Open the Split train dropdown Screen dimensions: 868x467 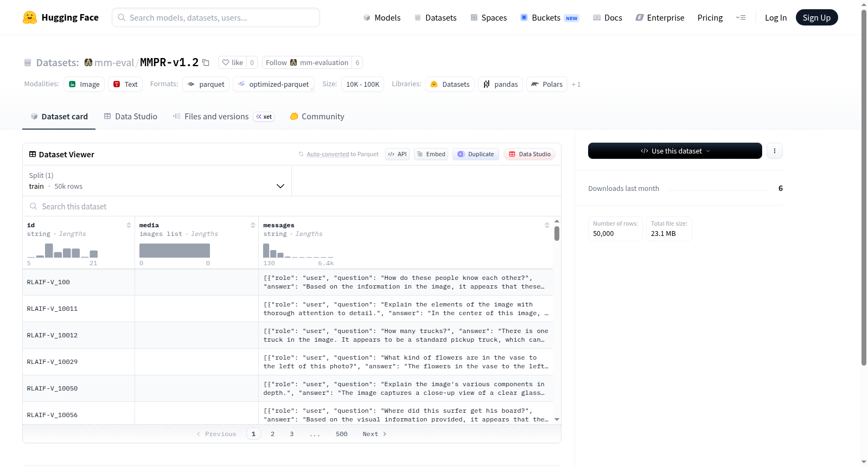(x=157, y=181)
